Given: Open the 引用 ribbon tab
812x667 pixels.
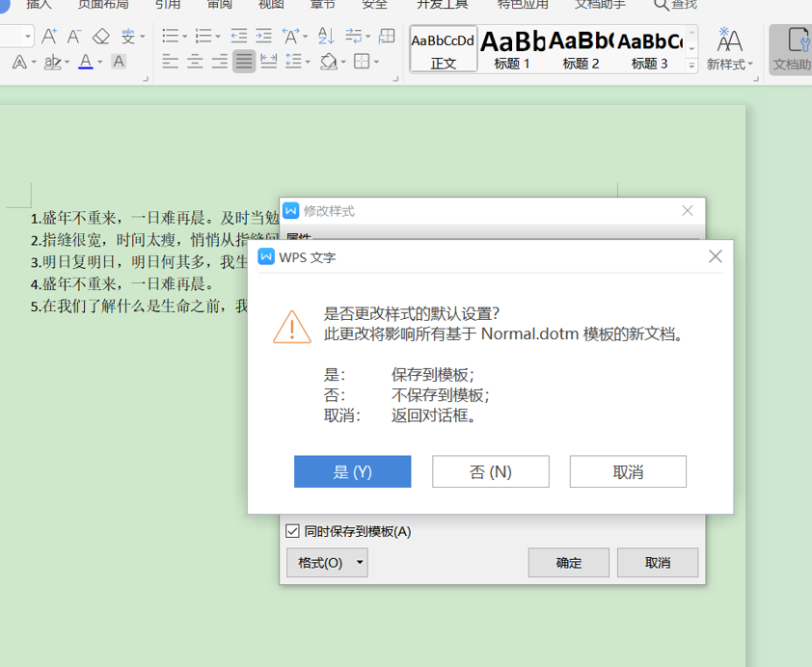Looking at the screenshot, I should click(x=168, y=5).
